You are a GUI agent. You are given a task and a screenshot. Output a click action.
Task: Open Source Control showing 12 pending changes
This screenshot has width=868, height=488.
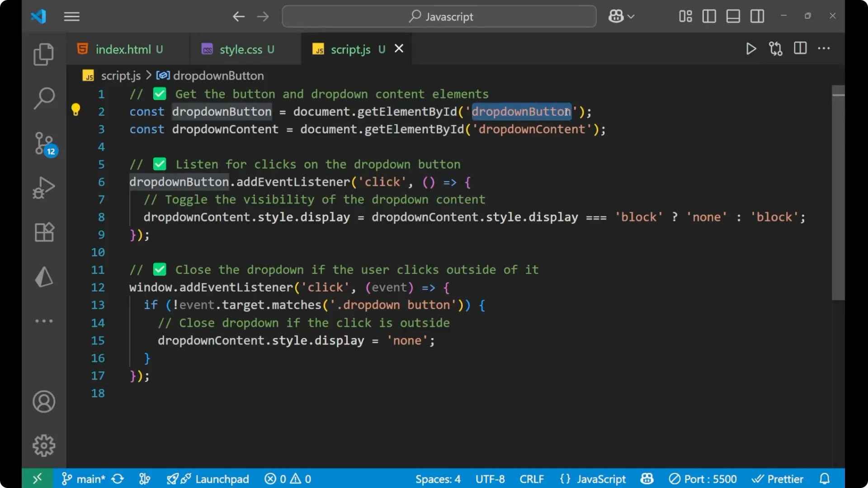[43, 144]
